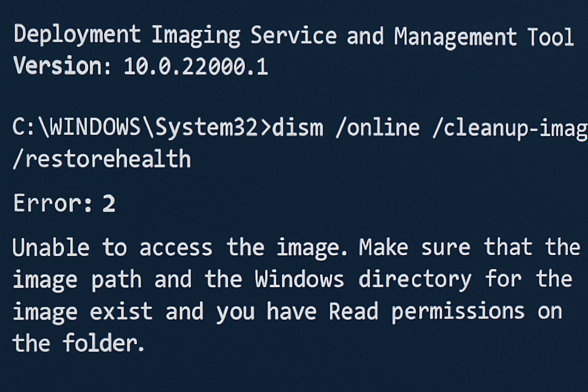Click the words 'Unable to access'
The width and height of the screenshot is (588, 392).
pyautogui.click(x=113, y=247)
